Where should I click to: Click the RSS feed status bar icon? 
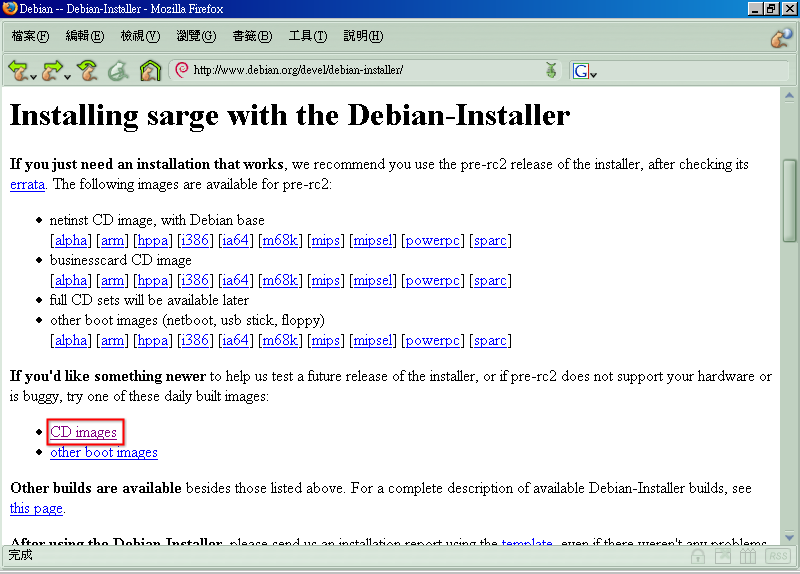778,556
